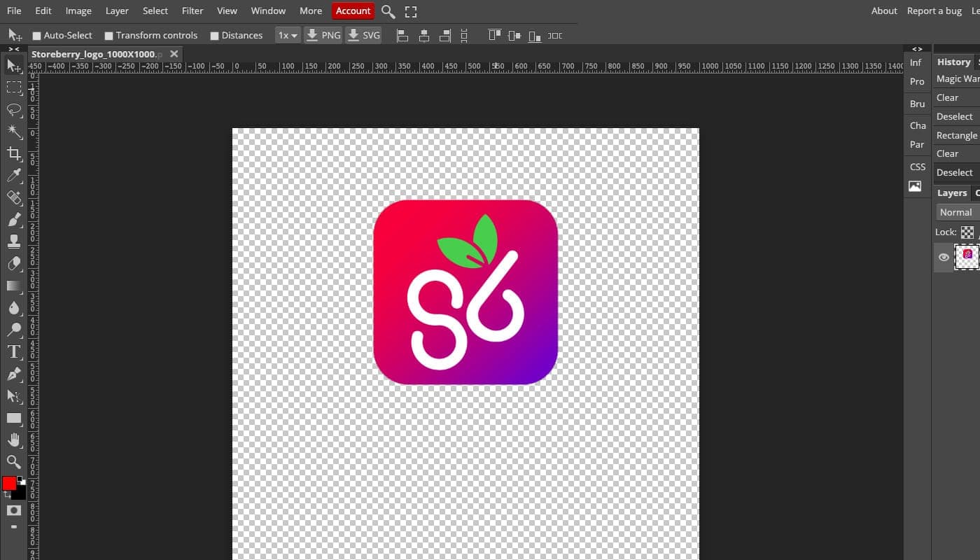
Task: Select the Eraser tool
Action: tap(13, 264)
